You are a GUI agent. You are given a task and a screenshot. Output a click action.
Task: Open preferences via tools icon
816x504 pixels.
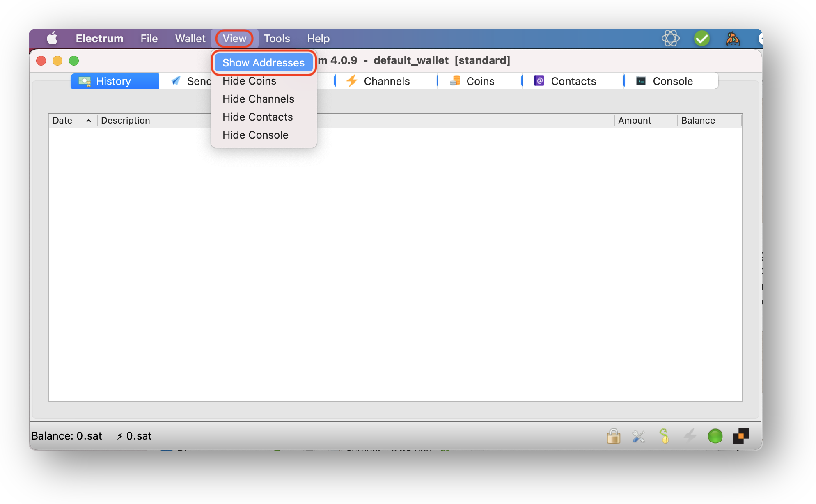639,436
